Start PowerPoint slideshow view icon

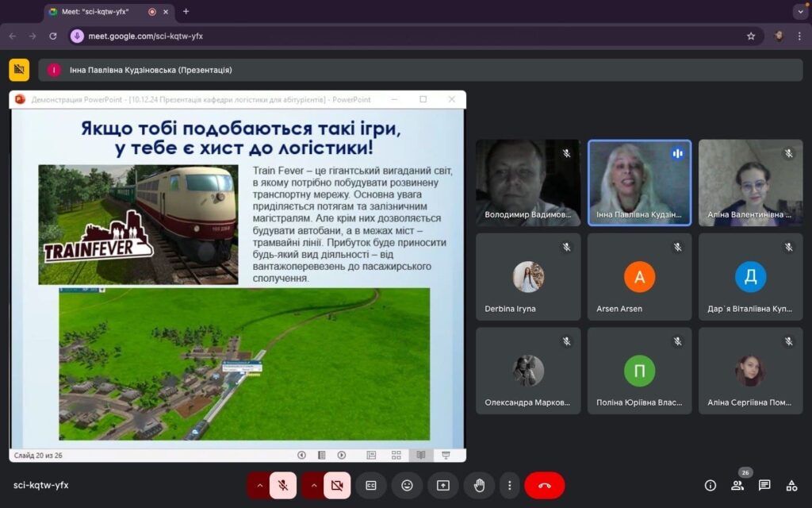446,455
